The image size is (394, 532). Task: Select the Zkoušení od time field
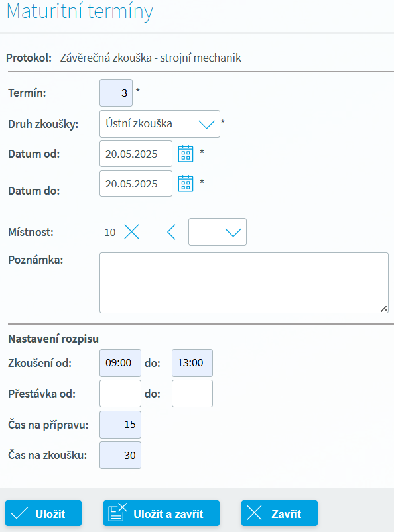point(120,363)
